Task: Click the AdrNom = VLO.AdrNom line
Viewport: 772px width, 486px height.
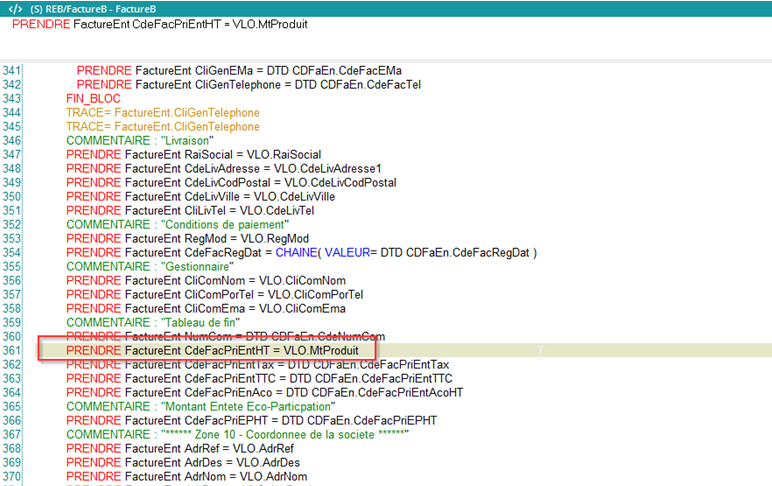Action: (192, 477)
